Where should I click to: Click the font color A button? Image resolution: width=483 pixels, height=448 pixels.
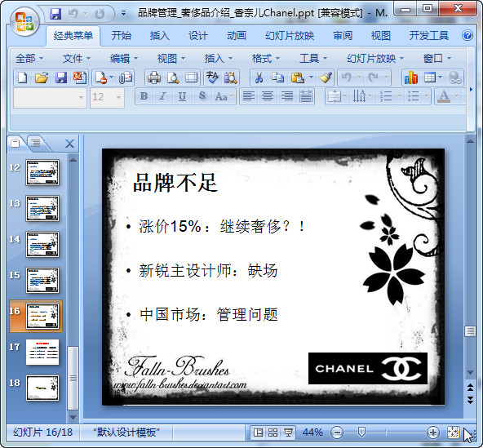click(x=444, y=96)
